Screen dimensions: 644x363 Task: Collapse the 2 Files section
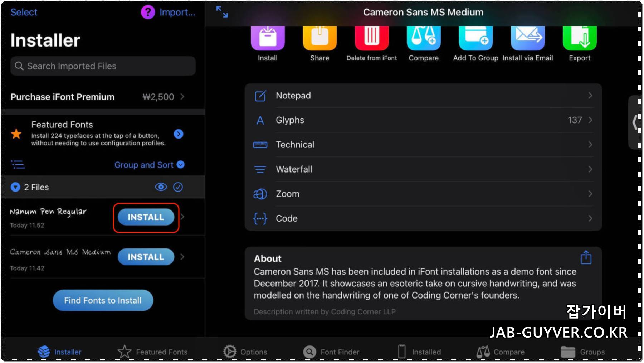[x=15, y=187]
